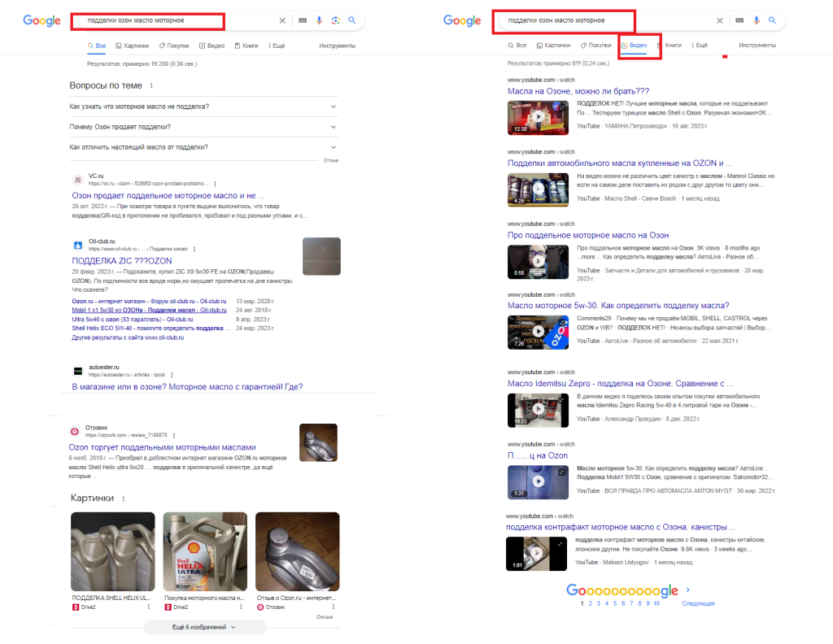The image size is (833, 644).
Task: Open Инструменты in left window
Action: 338,46
